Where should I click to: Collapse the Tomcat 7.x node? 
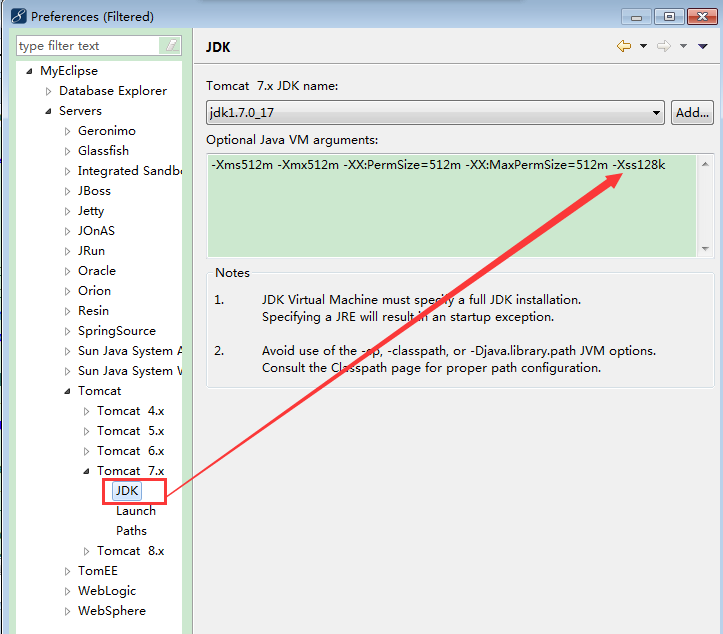click(86, 471)
